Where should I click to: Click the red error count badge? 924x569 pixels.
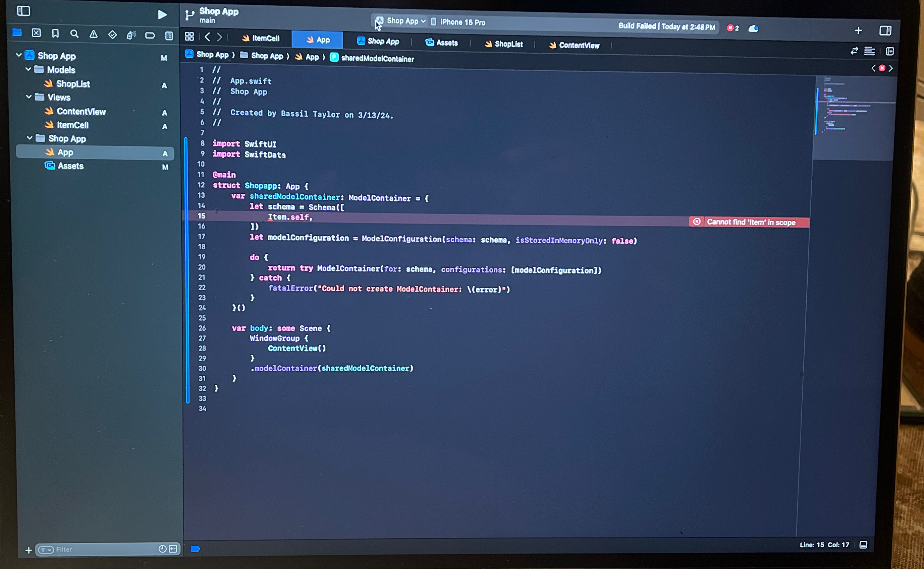coord(732,28)
